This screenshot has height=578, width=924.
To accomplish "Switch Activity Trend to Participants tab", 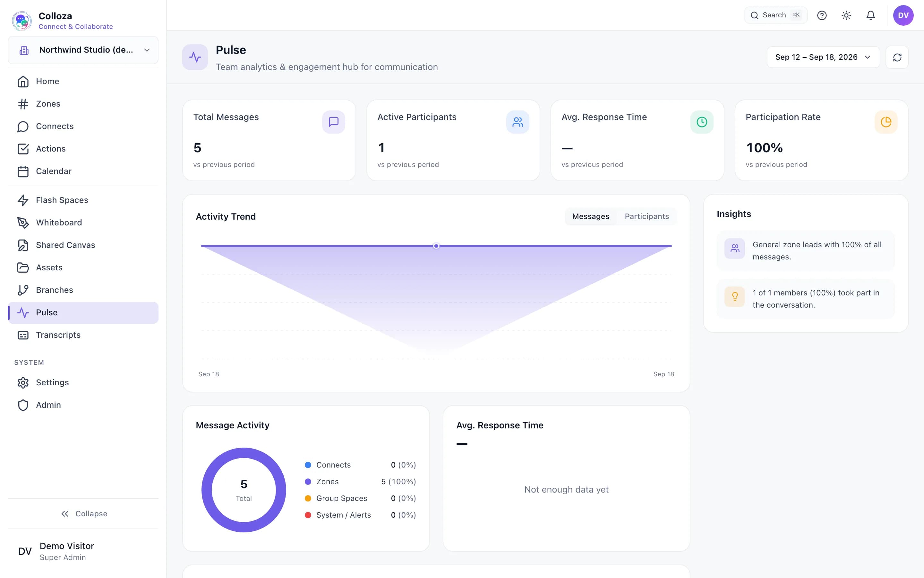I will [646, 216].
